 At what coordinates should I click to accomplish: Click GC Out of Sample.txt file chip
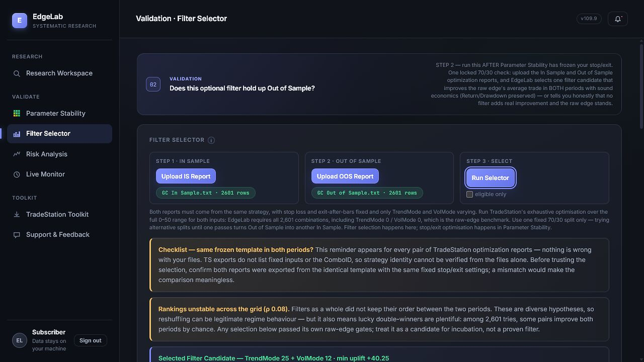[367, 193]
